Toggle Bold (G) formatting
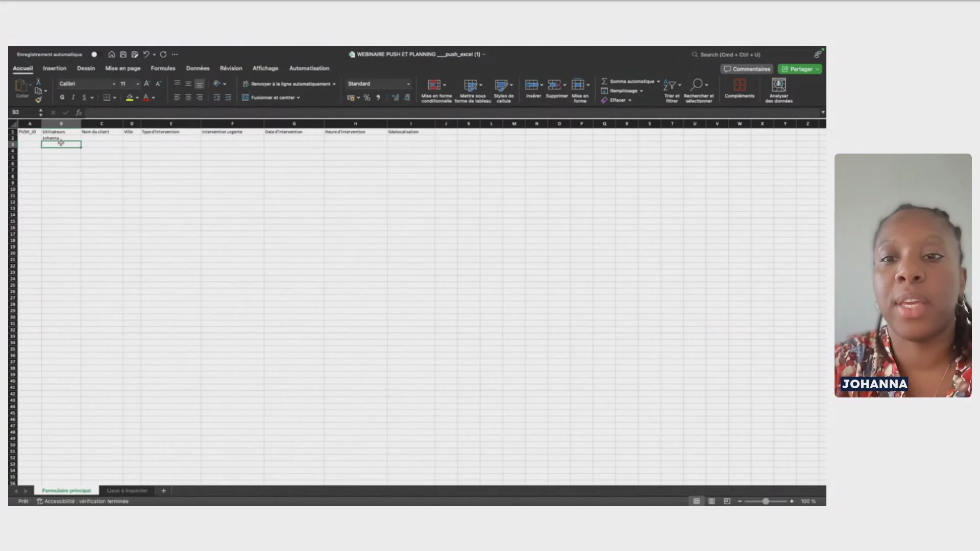The height and width of the screenshot is (551, 980). point(62,97)
